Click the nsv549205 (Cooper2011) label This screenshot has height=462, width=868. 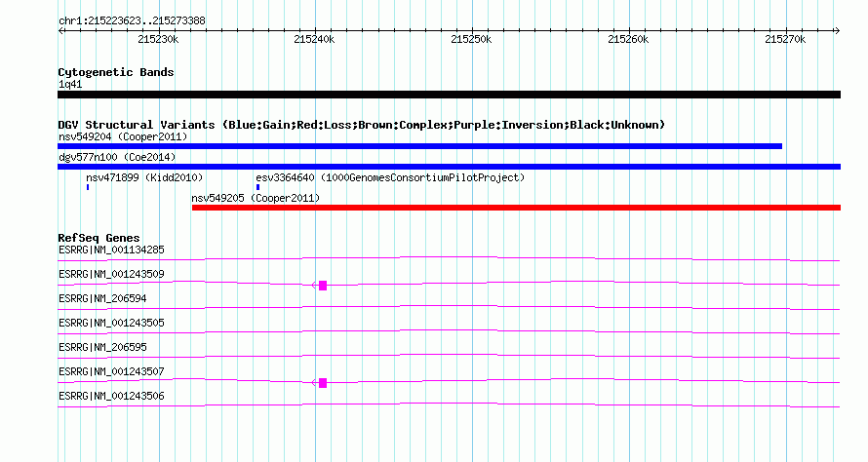click(256, 198)
